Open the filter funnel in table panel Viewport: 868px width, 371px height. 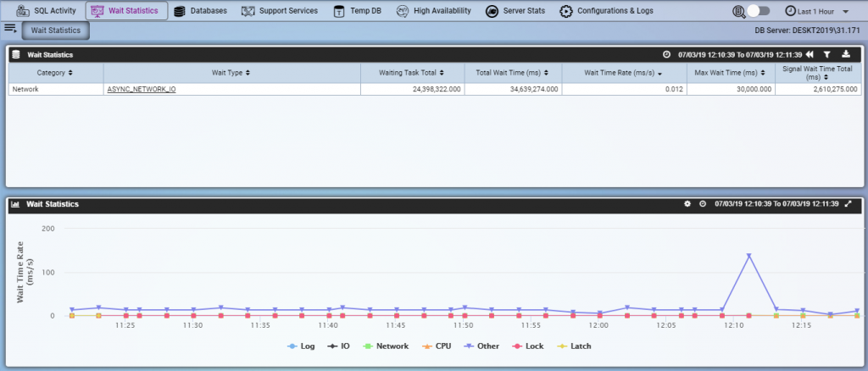pos(826,55)
